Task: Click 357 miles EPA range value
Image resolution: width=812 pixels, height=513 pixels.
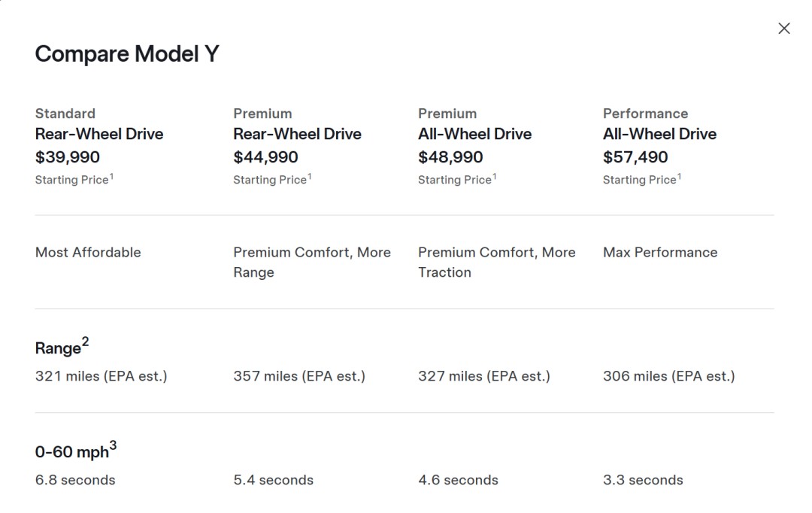Action: pos(299,376)
